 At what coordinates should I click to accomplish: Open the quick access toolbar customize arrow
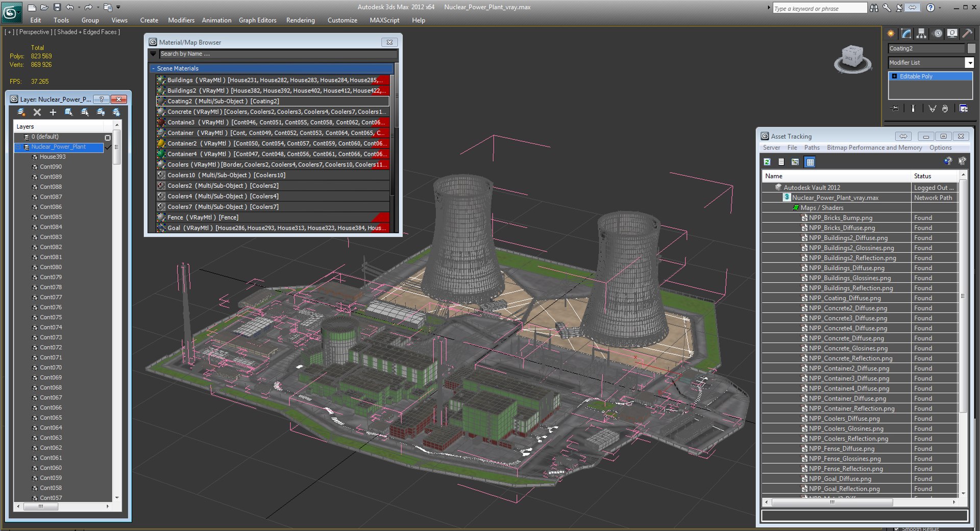click(118, 8)
